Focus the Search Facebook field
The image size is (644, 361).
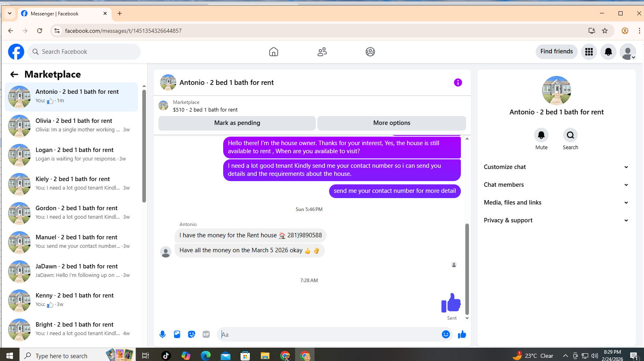[x=84, y=52]
